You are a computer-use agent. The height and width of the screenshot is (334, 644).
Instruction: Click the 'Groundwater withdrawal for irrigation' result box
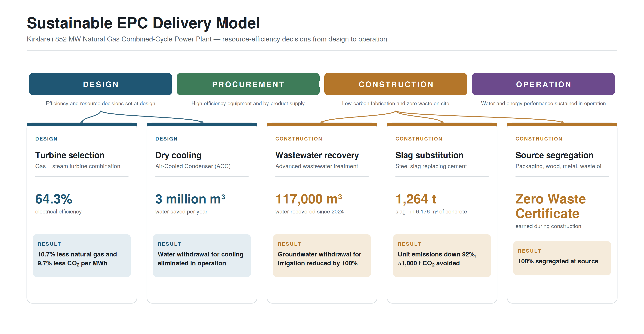(x=322, y=256)
